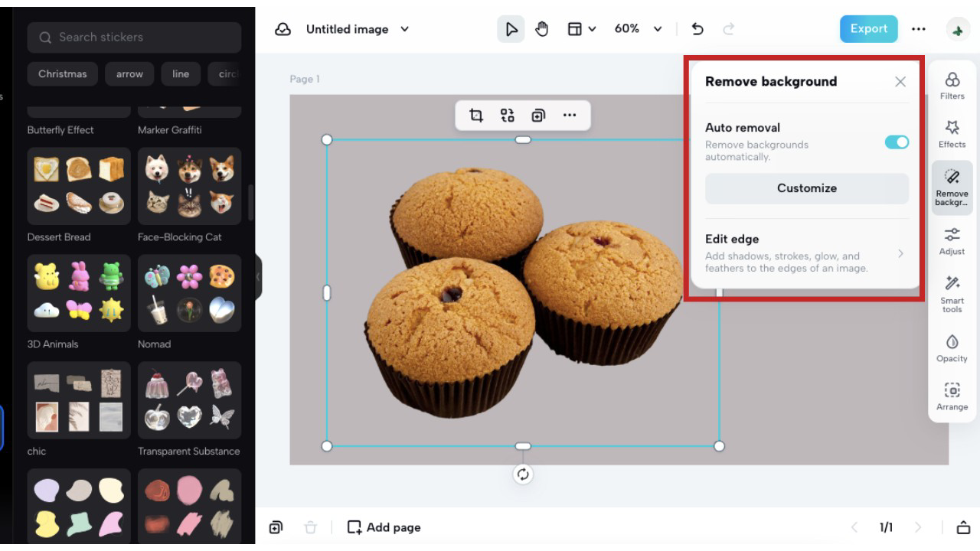Select the pointer select tool
The width and height of the screenshot is (980, 551).
(511, 29)
